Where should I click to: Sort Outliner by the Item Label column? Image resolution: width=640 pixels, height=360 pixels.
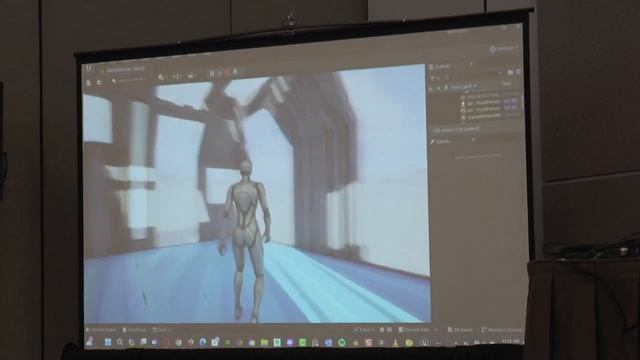[x=464, y=87]
